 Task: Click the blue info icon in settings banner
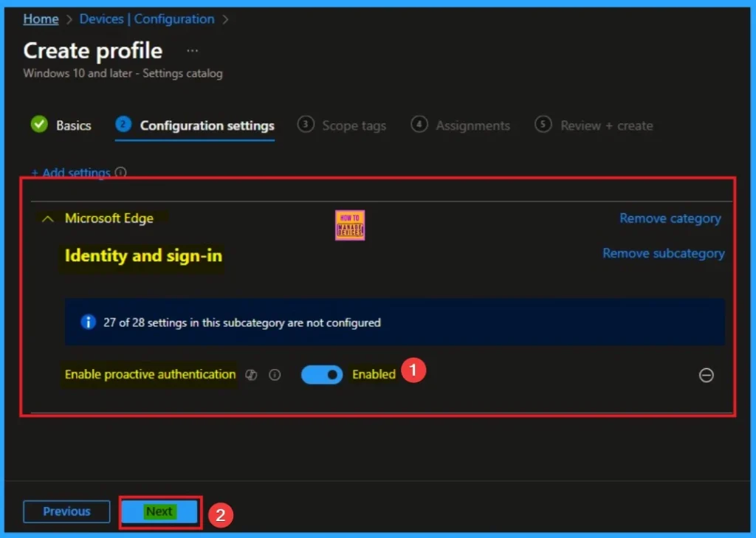(89, 322)
